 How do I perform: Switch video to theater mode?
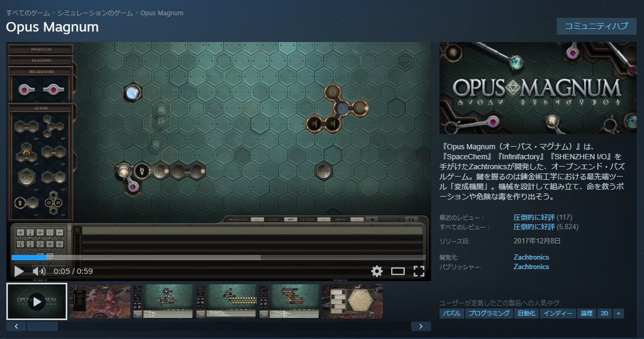398,271
